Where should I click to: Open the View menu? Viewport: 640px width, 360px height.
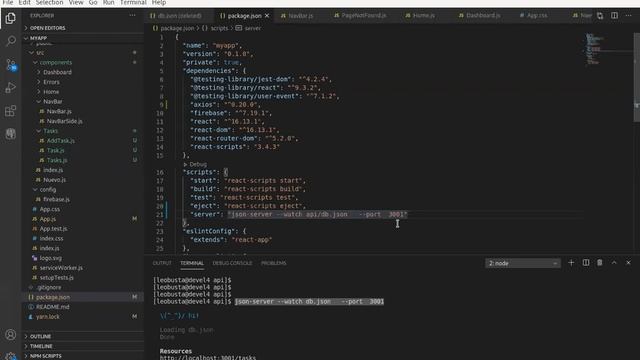pyautogui.click(x=76, y=2)
